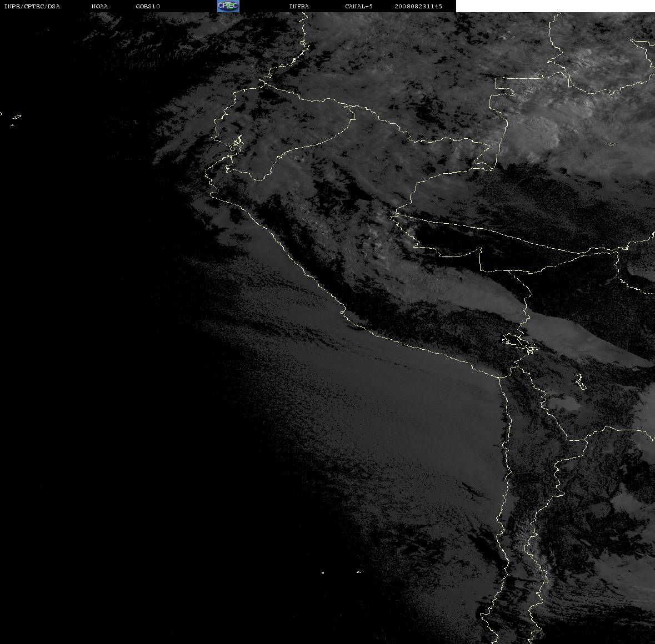Click the blank white area in header
Image resolution: width=655 pixels, height=644 pixels.
pos(555,6)
